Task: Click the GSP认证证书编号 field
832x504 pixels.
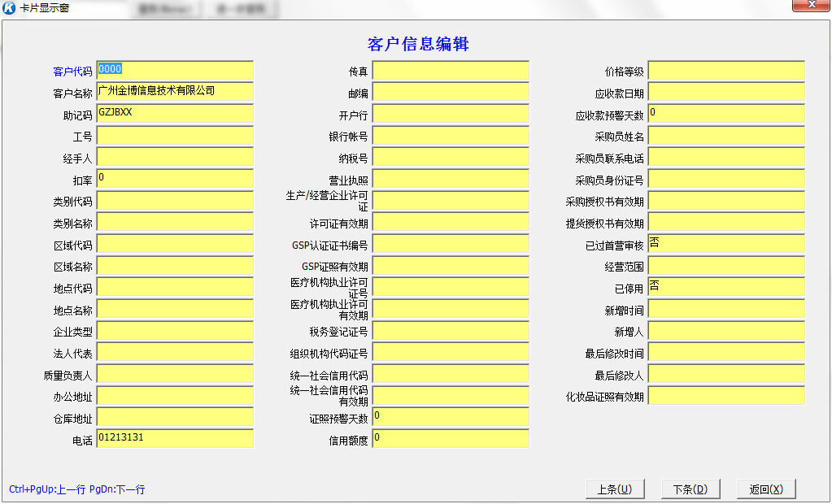Action: (x=450, y=243)
